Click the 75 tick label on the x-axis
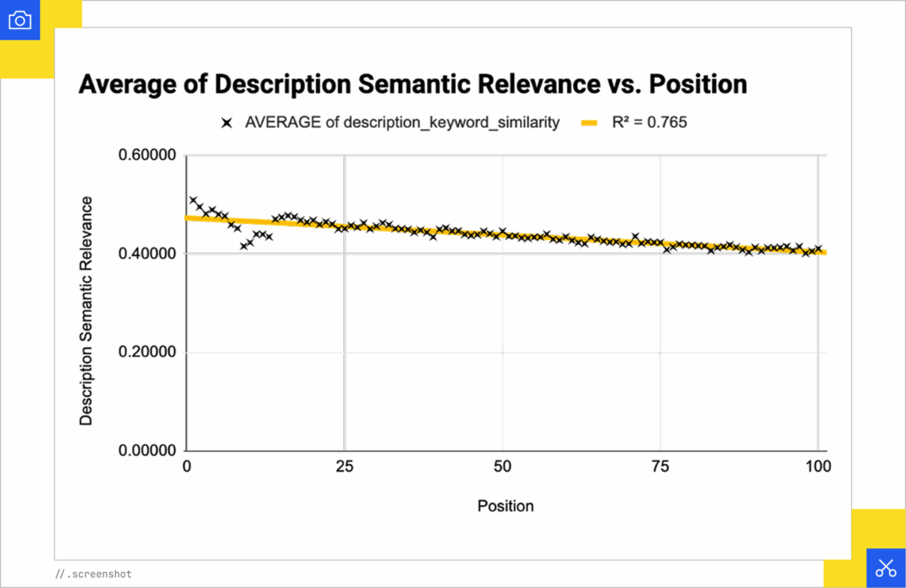 [x=660, y=466]
